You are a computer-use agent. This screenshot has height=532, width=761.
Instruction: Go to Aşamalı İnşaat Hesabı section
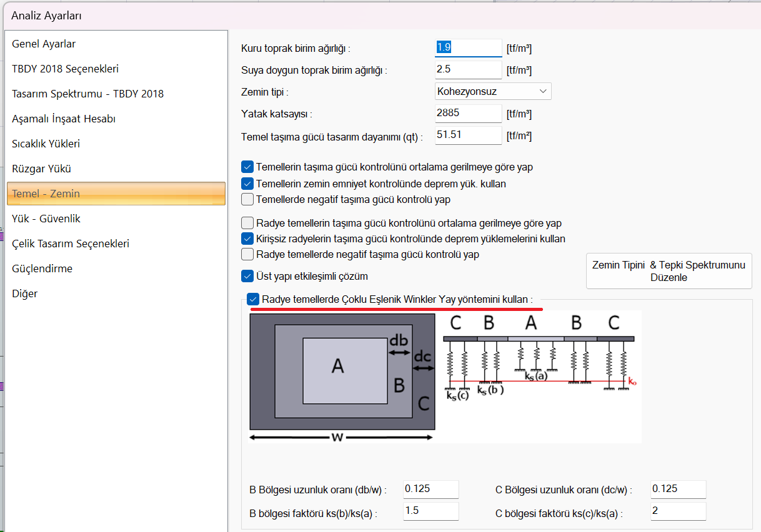click(x=64, y=119)
